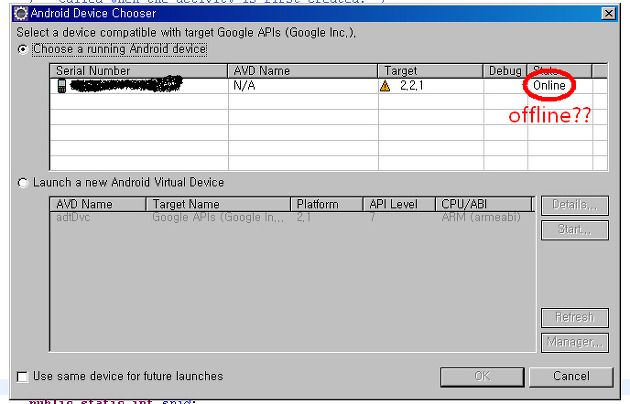Click the API Level column header
630x404 pixels.
click(x=399, y=204)
